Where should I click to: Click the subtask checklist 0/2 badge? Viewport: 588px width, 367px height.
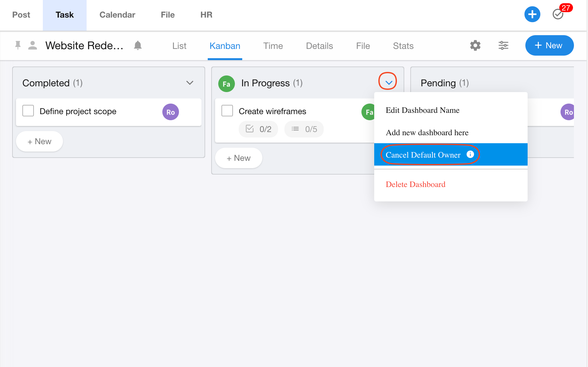click(258, 129)
